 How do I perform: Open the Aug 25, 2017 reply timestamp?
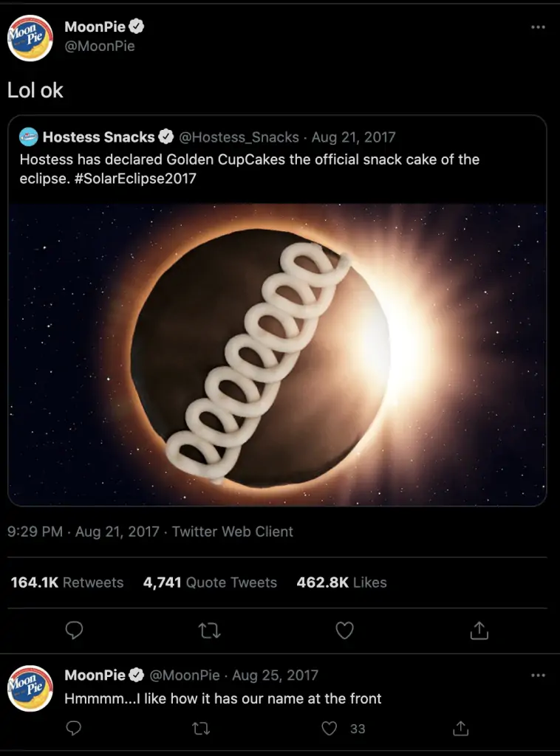click(275, 676)
